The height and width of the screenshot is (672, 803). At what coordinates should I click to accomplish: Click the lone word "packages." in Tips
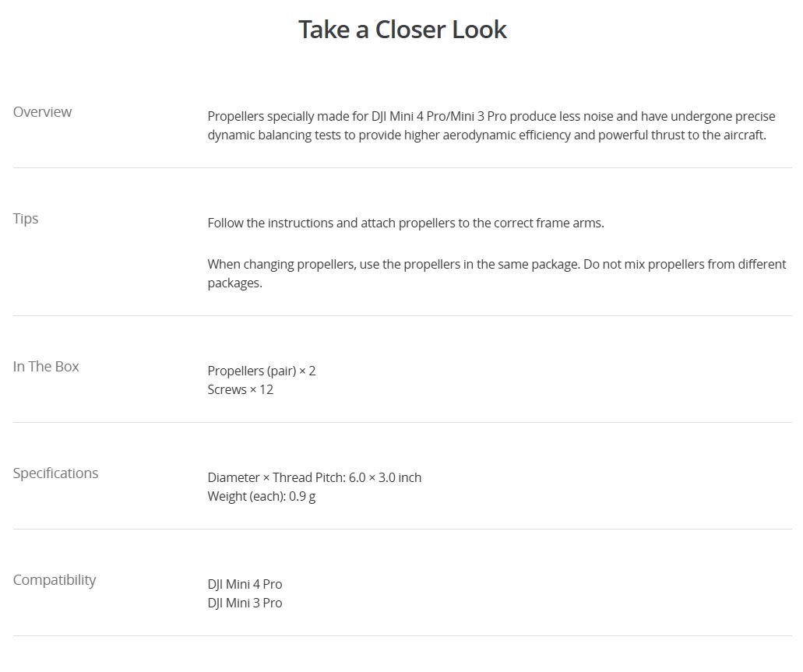coord(234,283)
